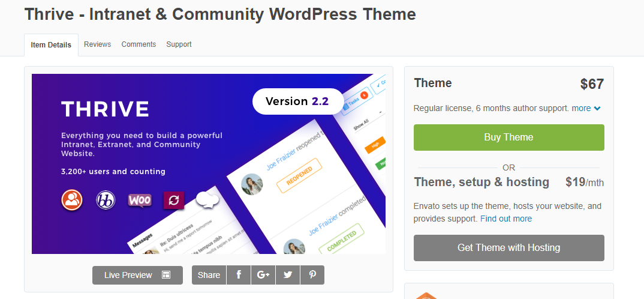Share the theme on Facebook
This screenshot has width=644, height=299.
[x=239, y=275]
